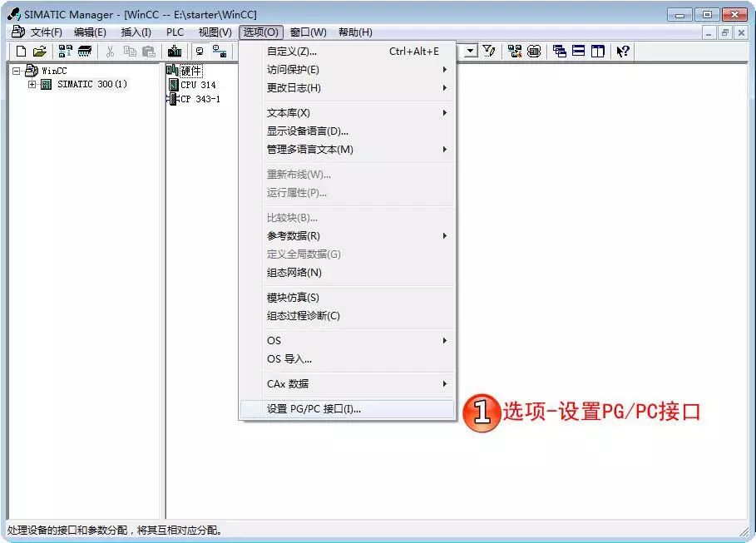The image size is (756, 543).
Task: Expand the 访问保护(E) submenu
Action: [x=347, y=70]
